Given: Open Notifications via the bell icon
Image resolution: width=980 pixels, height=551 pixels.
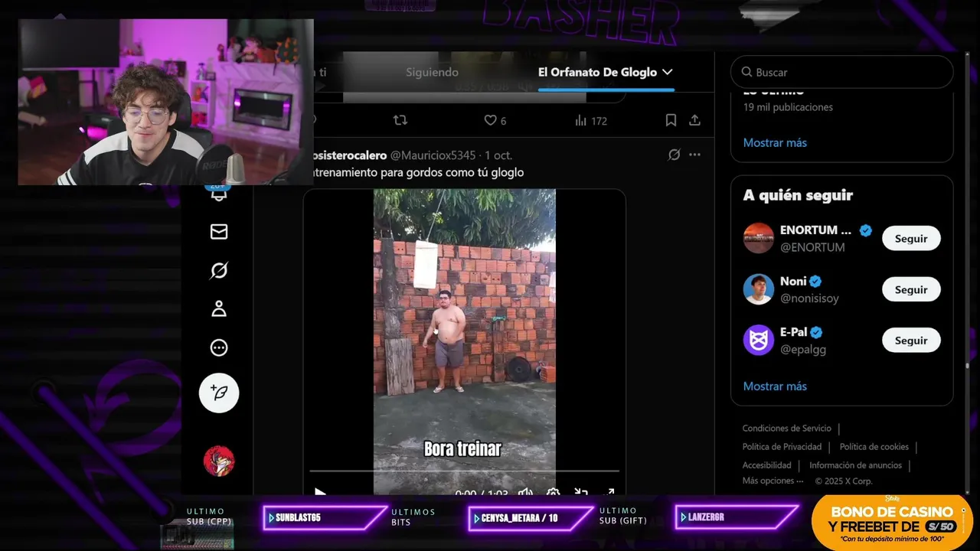Looking at the screenshot, I should (x=219, y=194).
